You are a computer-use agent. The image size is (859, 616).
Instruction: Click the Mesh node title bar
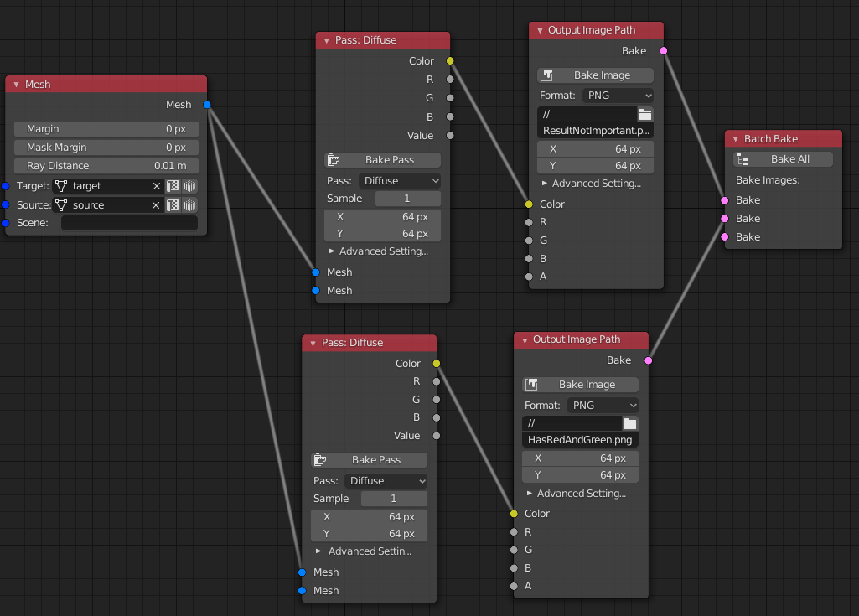pyautogui.click(x=106, y=85)
